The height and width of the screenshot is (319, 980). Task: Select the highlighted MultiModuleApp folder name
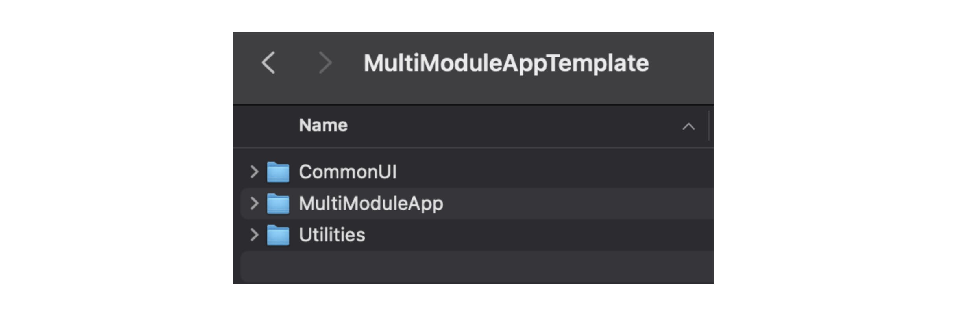(x=371, y=204)
